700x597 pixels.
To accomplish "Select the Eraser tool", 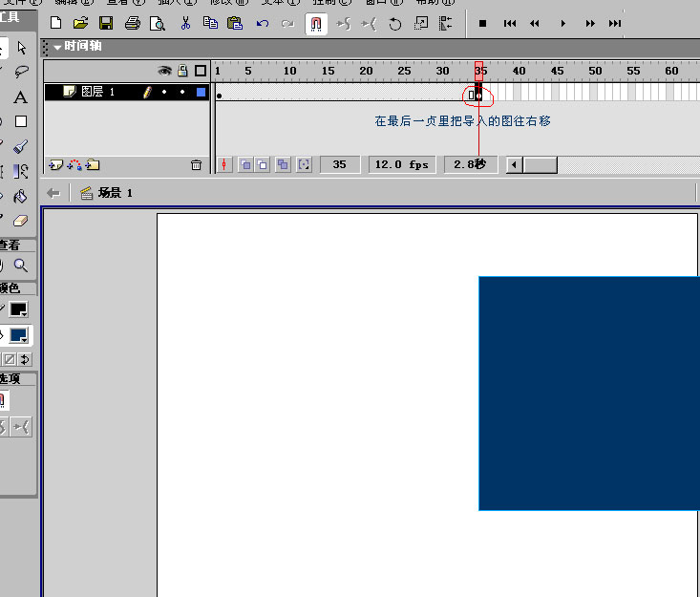I will point(21,221).
